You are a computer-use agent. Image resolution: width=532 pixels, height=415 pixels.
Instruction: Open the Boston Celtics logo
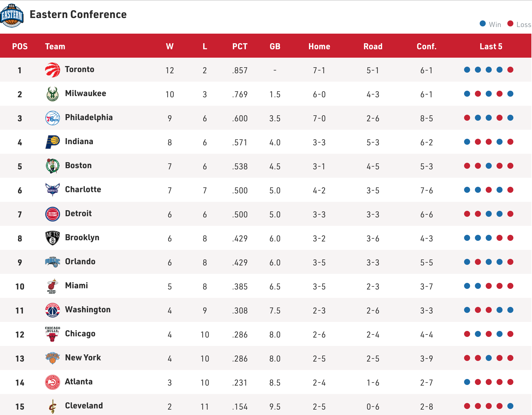(53, 166)
